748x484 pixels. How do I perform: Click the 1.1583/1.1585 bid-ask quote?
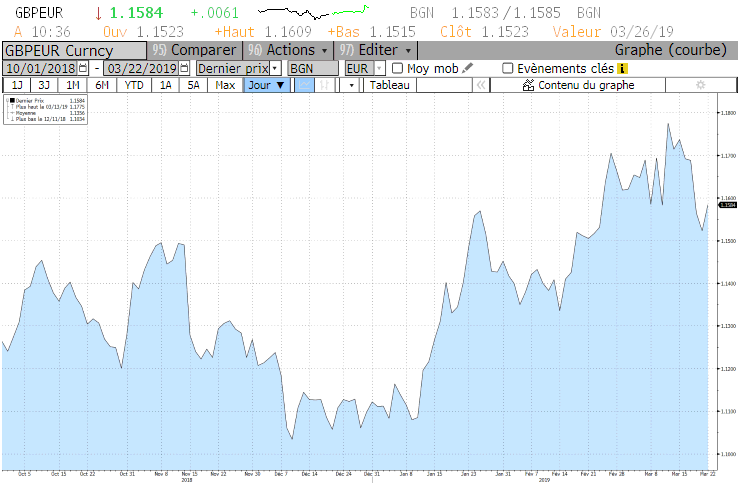(506, 12)
